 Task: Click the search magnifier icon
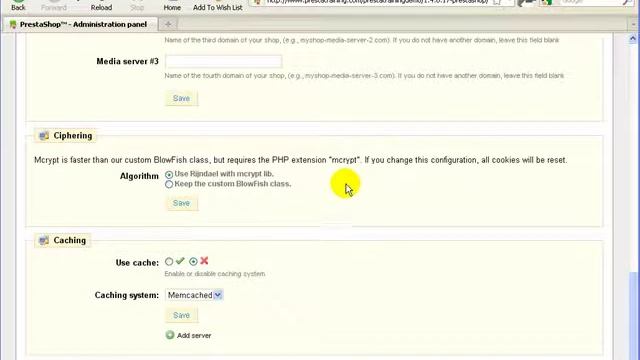627,2
